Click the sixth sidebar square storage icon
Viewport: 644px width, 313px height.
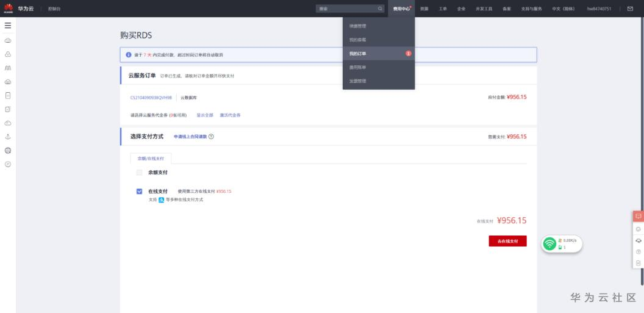(8, 109)
